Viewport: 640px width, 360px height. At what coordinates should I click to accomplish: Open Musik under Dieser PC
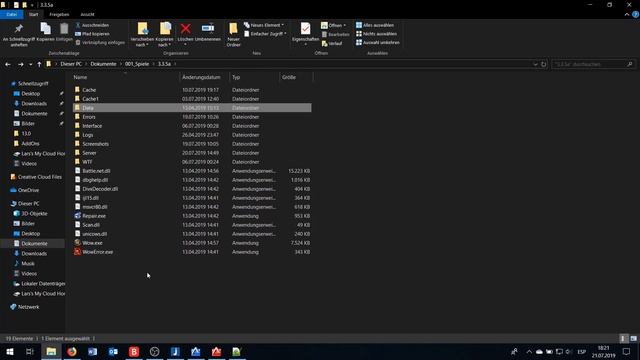[x=28, y=264]
